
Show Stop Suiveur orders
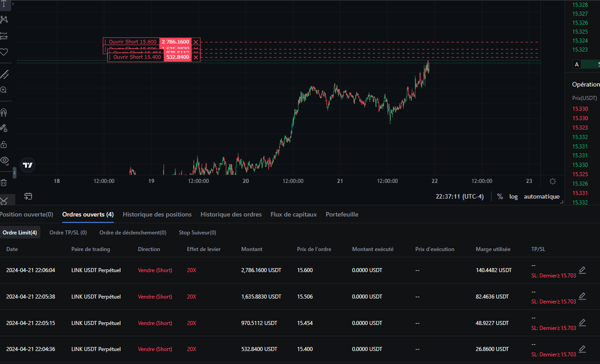pos(197,232)
